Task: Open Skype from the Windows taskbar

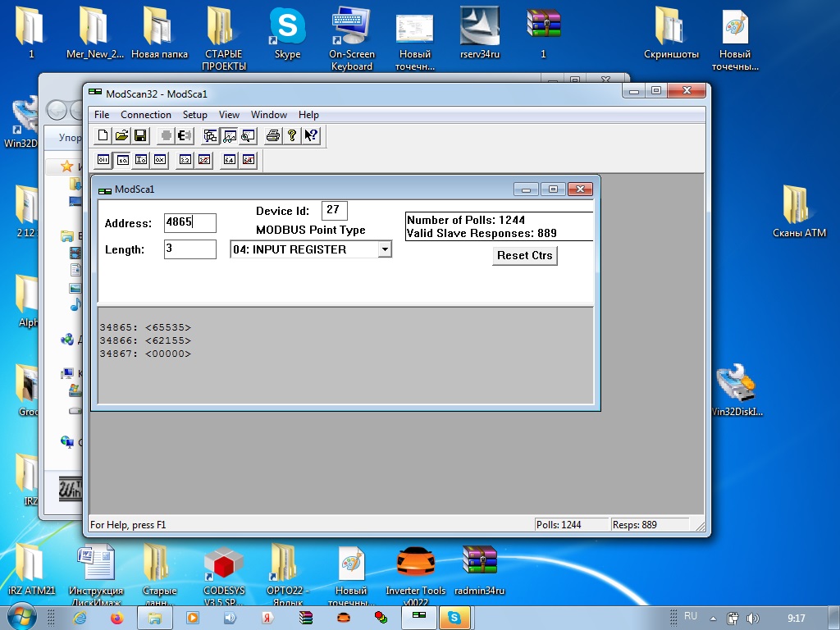Action: tap(454, 617)
